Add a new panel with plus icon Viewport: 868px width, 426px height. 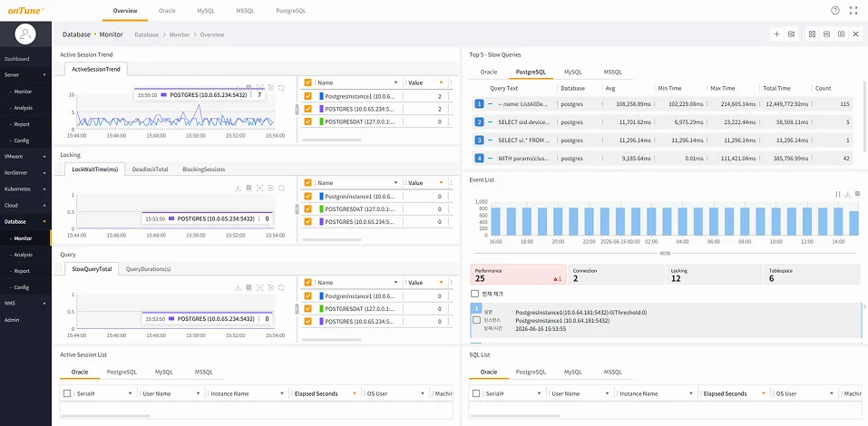pyautogui.click(x=776, y=34)
